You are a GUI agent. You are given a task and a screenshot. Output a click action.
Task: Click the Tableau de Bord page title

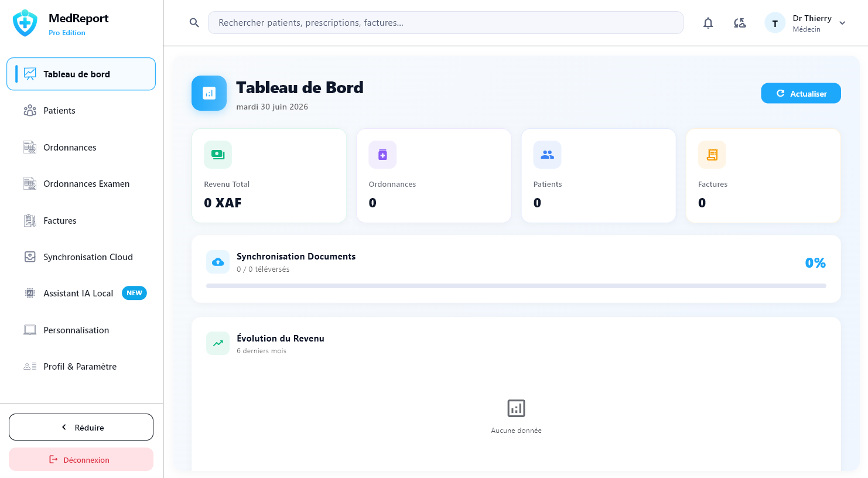pyautogui.click(x=299, y=87)
